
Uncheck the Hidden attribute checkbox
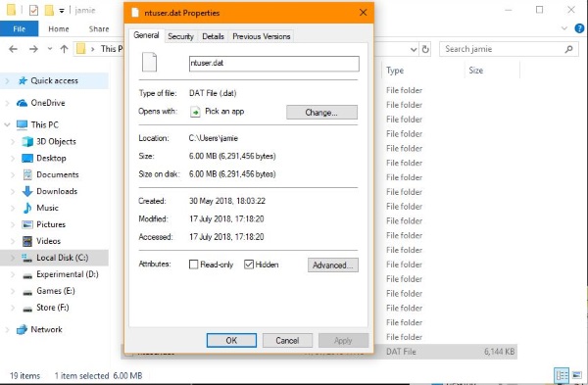click(x=249, y=265)
